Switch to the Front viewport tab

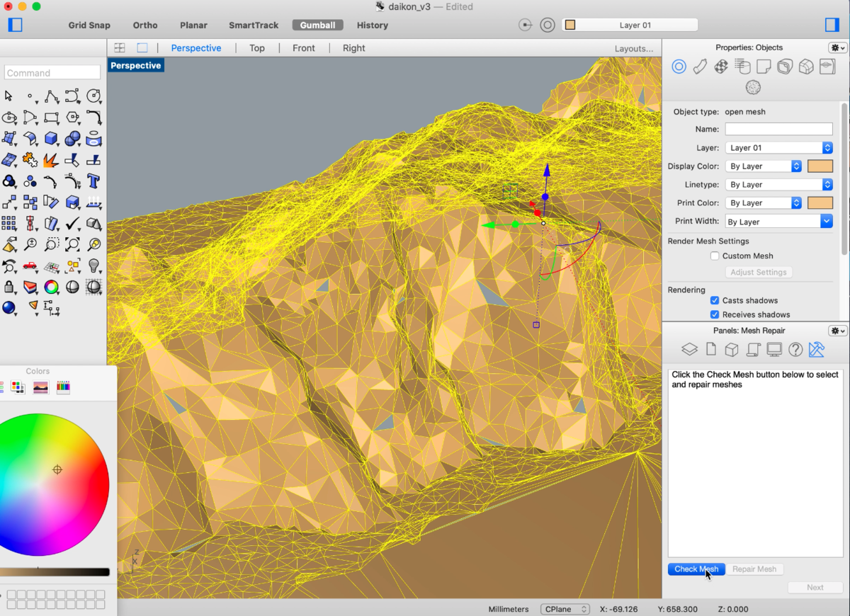click(304, 48)
